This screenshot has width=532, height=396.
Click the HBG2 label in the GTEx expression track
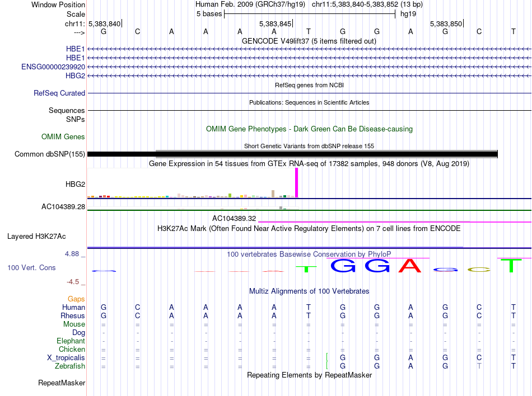76,184
